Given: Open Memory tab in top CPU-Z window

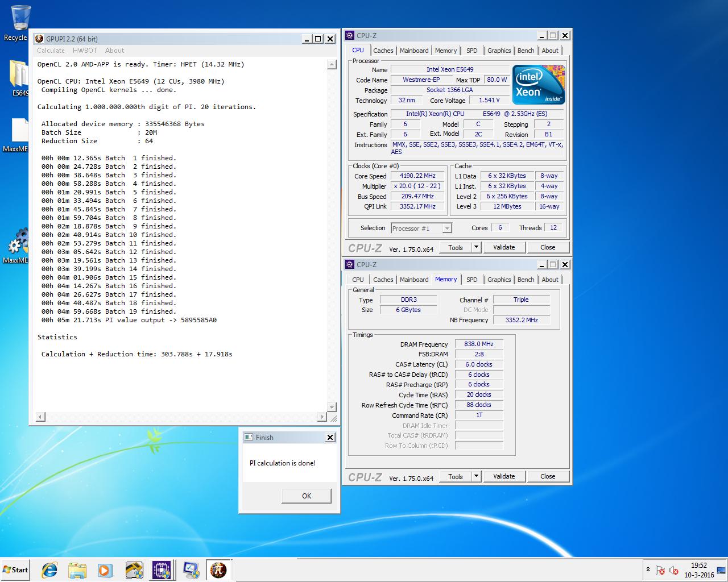Looking at the screenshot, I should (446, 51).
